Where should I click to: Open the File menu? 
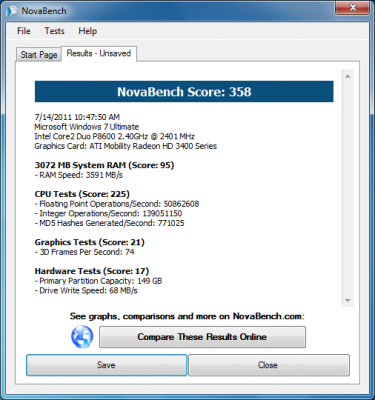(24, 31)
